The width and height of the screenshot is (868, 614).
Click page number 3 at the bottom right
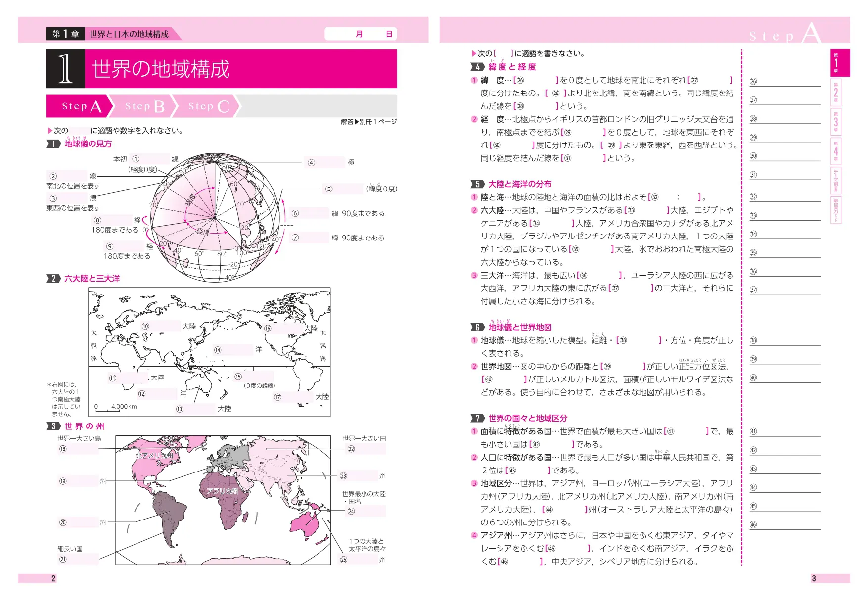(814, 578)
